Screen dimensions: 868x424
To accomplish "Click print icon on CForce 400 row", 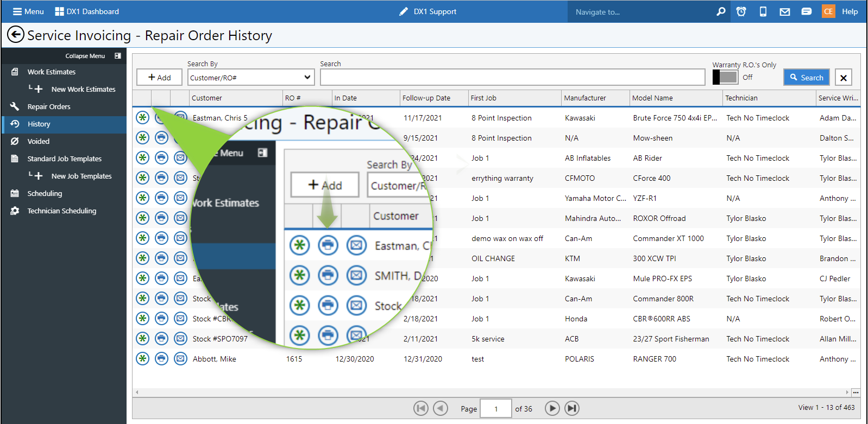I will 161,178.
